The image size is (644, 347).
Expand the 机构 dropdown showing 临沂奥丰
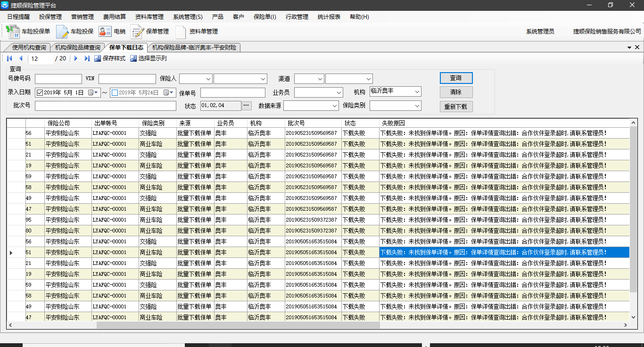coord(416,91)
